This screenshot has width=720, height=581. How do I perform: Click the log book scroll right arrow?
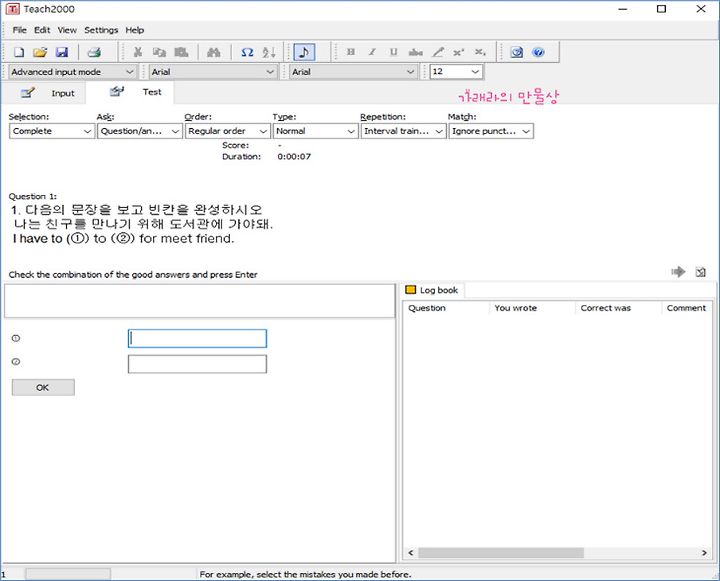[704, 553]
